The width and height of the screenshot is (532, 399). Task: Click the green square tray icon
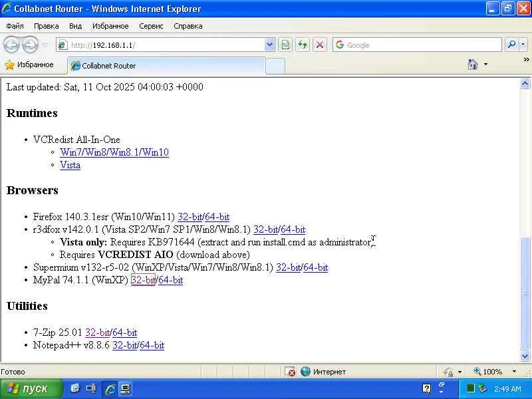click(470, 388)
